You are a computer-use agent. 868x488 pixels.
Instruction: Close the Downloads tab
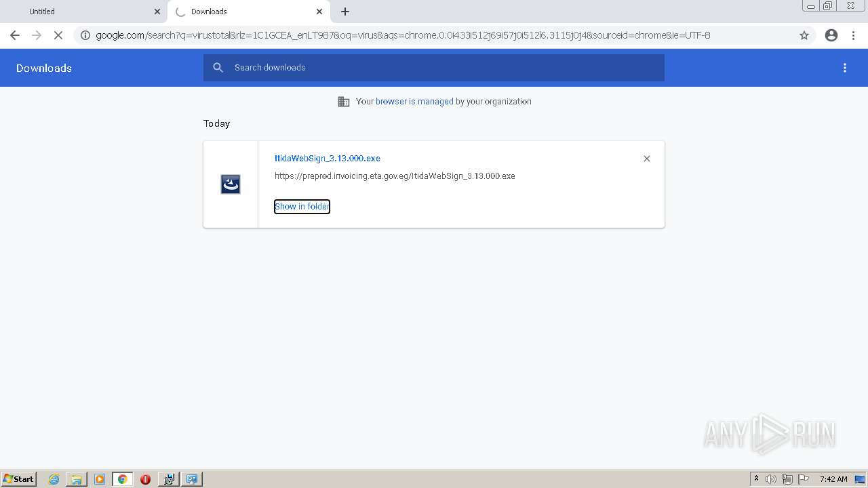319,12
